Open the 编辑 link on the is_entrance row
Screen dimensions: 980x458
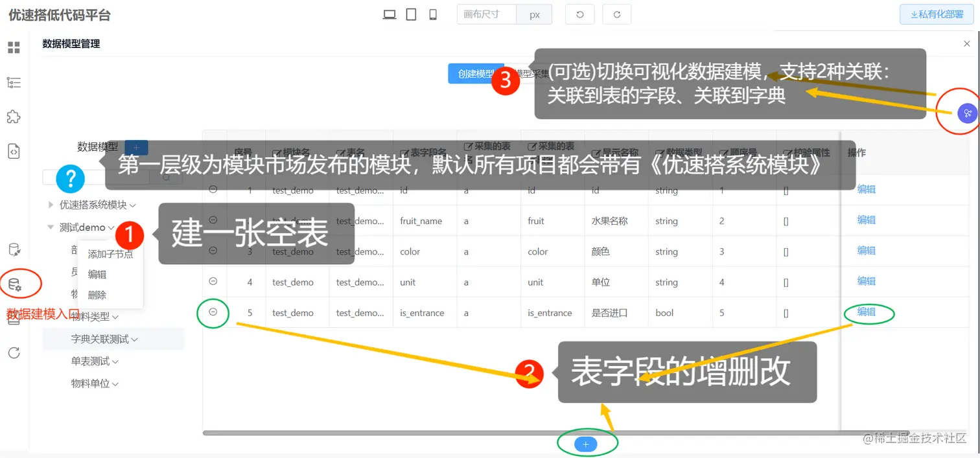click(866, 312)
